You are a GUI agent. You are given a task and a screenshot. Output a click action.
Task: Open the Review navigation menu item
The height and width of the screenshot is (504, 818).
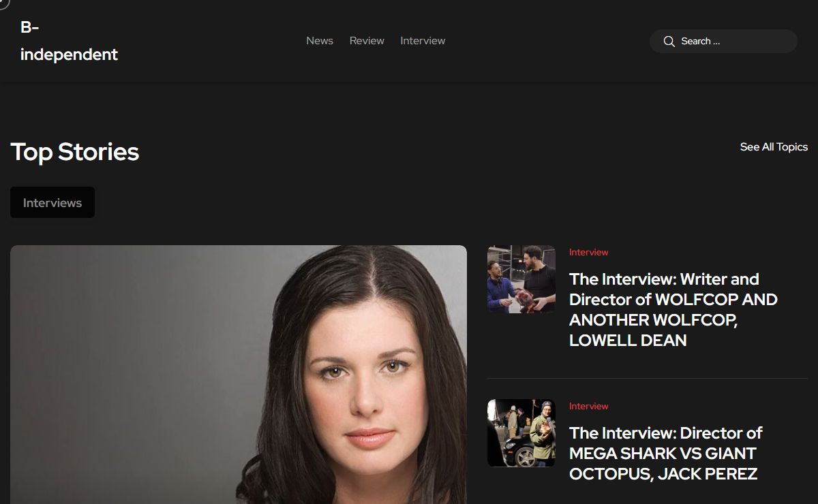pyautogui.click(x=367, y=41)
